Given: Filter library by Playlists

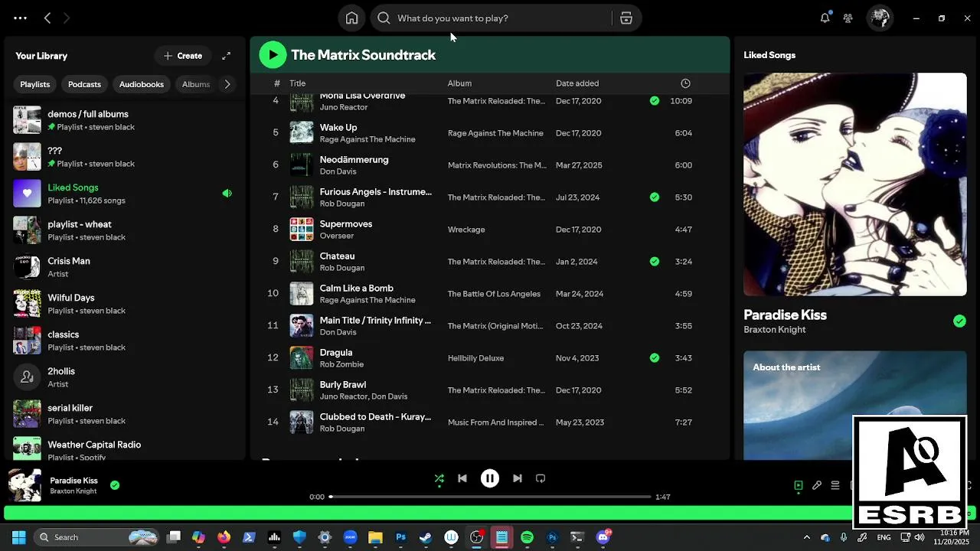Looking at the screenshot, I should click(35, 84).
